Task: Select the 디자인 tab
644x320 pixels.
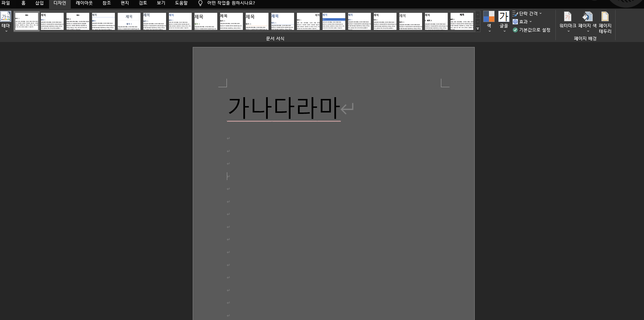Action: [x=60, y=3]
